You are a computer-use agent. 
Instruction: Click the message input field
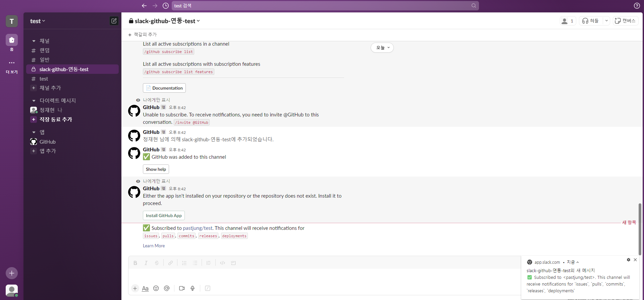click(x=324, y=276)
